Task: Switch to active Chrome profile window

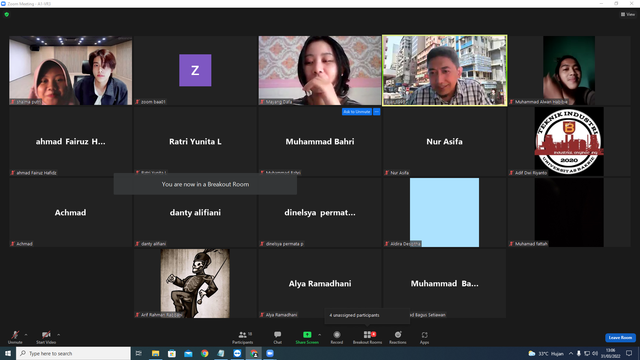Action: click(254, 353)
